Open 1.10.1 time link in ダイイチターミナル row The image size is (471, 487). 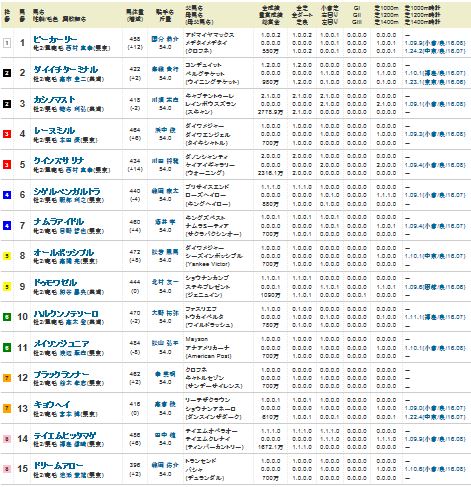pyautogui.click(x=435, y=73)
